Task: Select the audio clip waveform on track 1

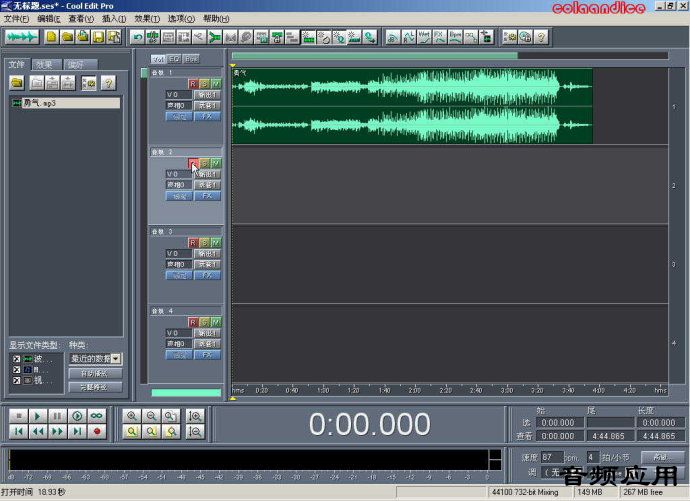Action: coord(412,106)
